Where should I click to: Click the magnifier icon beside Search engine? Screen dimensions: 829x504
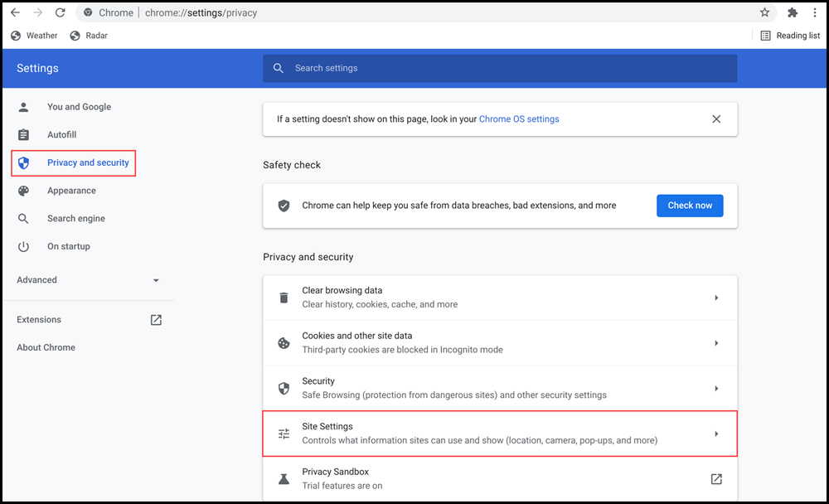pyautogui.click(x=23, y=218)
